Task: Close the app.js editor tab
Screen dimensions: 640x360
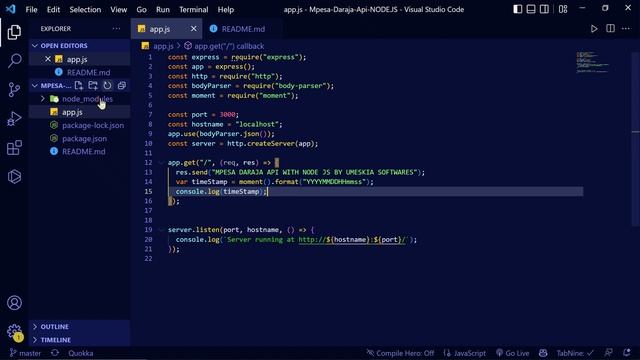Action: click(193, 29)
